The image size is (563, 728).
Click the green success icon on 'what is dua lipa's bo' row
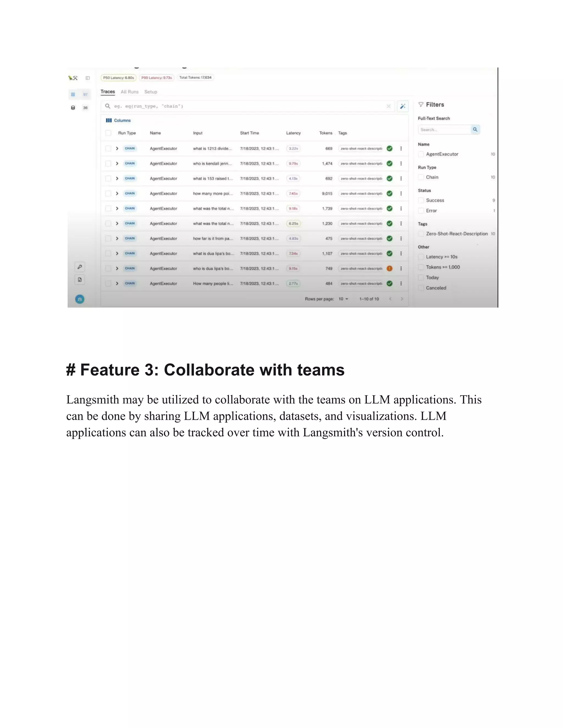[390, 253]
